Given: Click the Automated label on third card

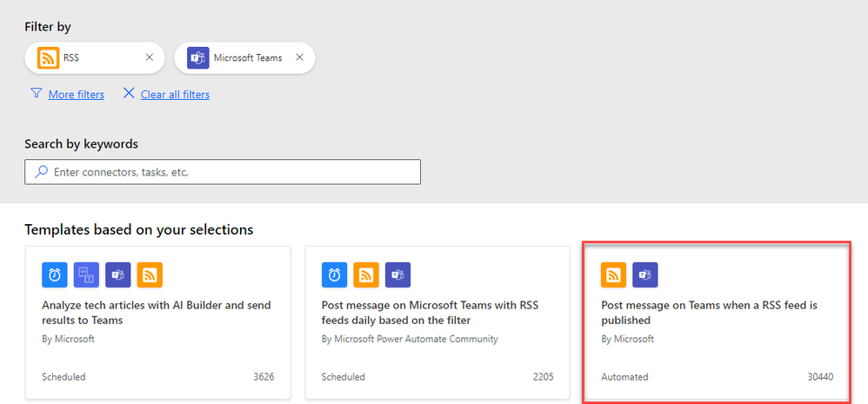Looking at the screenshot, I should (x=624, y=377).
